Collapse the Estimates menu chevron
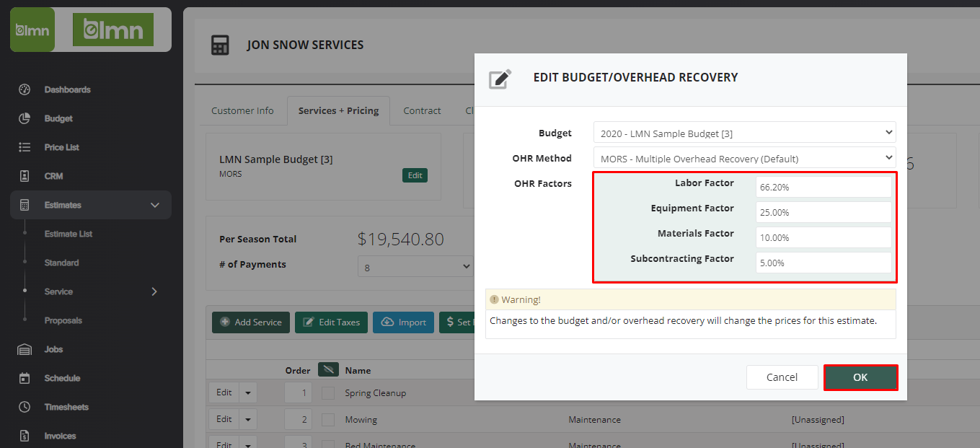The width and height of the screenshot is (980, 448). pyautogui.click(x=155, y=205)
